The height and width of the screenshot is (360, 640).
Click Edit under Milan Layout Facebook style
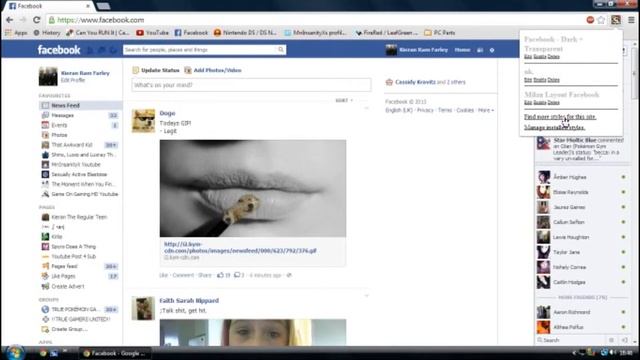[x=528, y=102]
